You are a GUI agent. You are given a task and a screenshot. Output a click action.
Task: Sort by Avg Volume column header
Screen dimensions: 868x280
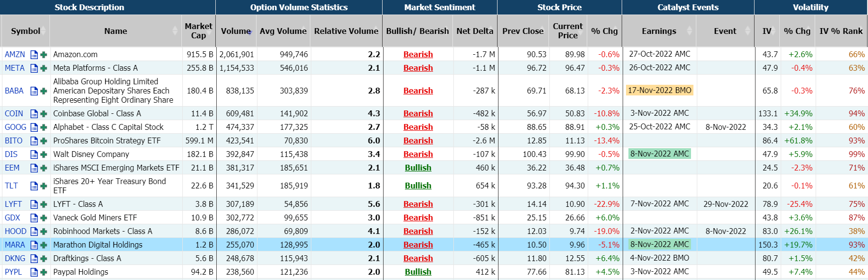point(283,31)
